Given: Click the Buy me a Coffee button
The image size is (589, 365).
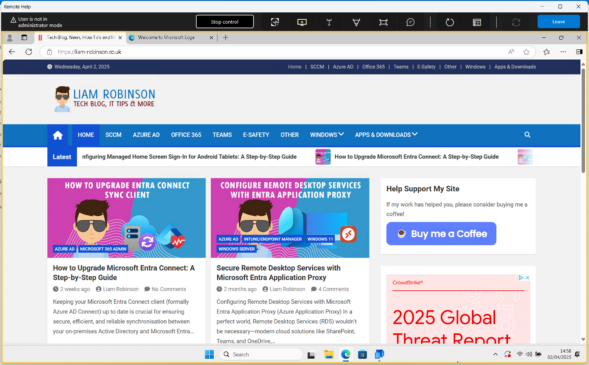Looking at the screenshot, I should click(x=441, y=234).
